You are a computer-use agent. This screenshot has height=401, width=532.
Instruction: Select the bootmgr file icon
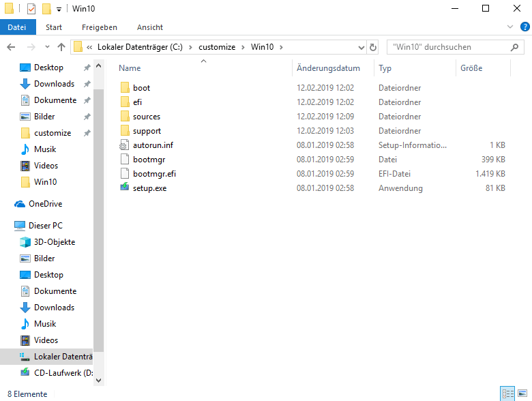point(125,159)
